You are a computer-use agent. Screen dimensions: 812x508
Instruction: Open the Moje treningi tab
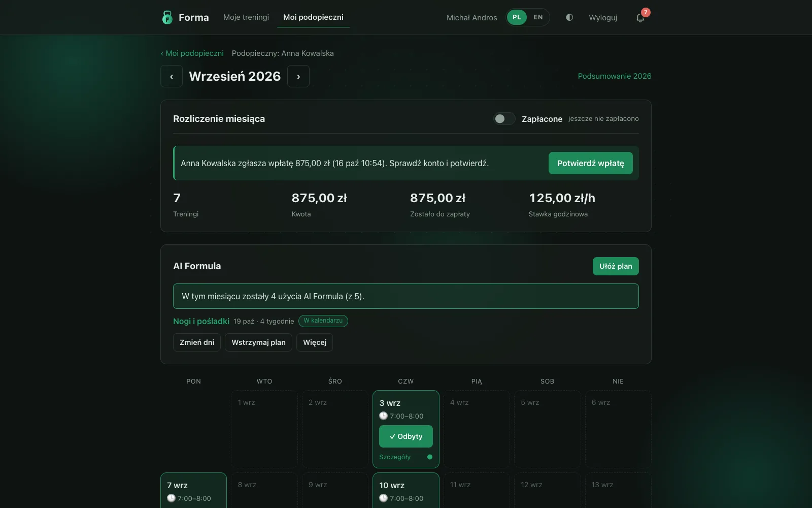click(x=246, y=17)
